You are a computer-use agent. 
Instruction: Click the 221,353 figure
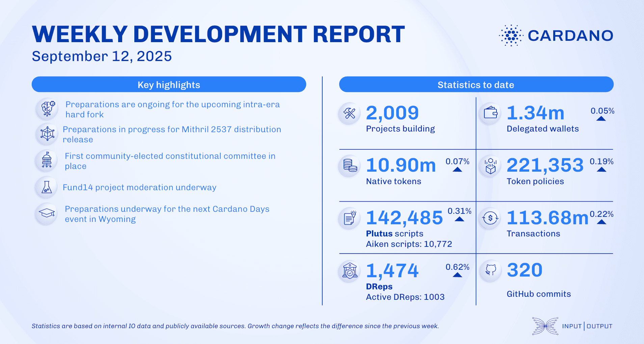point(545,165)
